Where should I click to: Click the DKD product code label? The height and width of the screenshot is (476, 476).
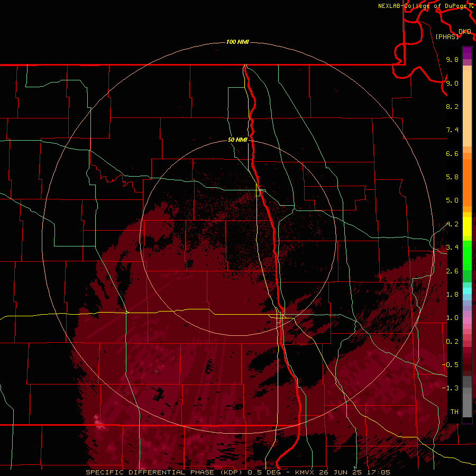pos(465,31)
